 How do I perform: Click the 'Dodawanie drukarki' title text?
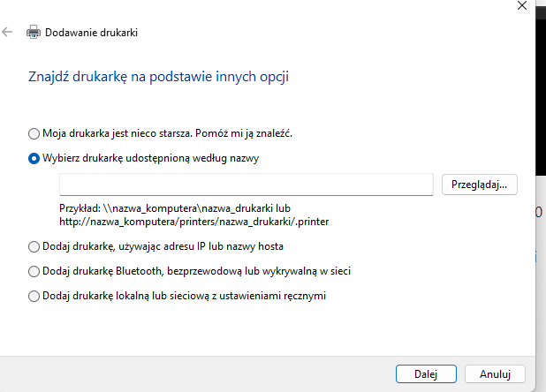(91, 33)
